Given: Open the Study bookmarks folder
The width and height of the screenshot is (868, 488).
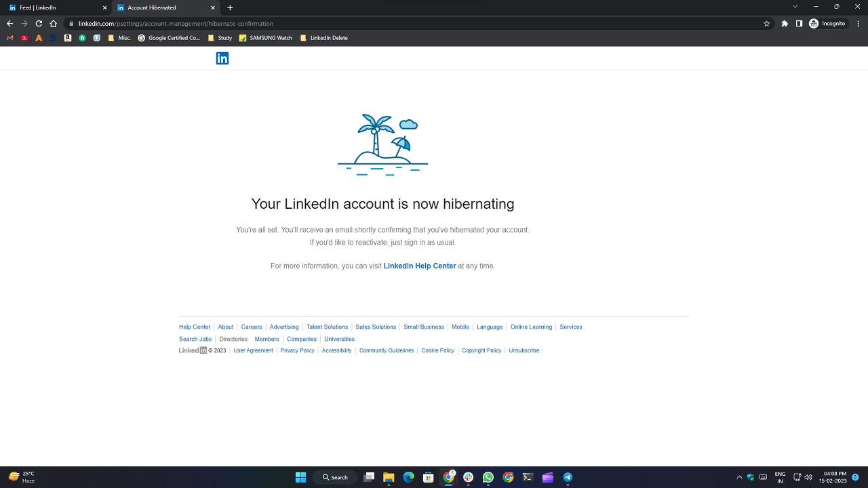Looking at the screenshot, I should (220, 38).
